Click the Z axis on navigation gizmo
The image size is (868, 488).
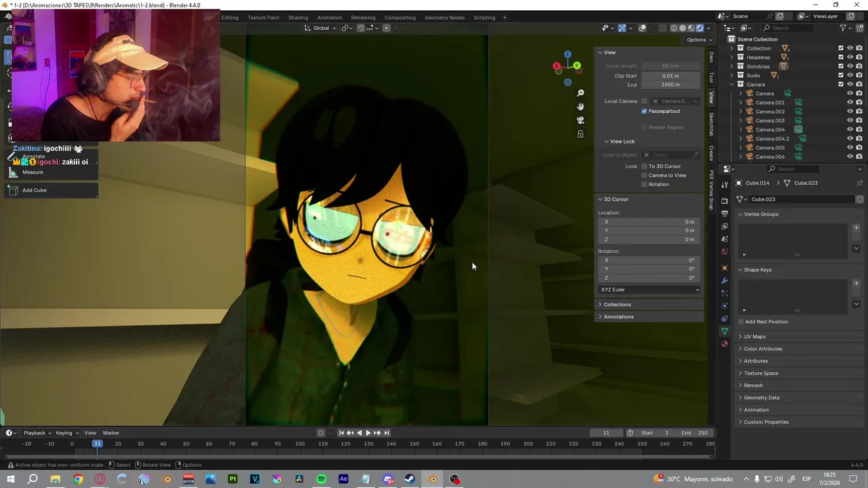pos(568,54)
